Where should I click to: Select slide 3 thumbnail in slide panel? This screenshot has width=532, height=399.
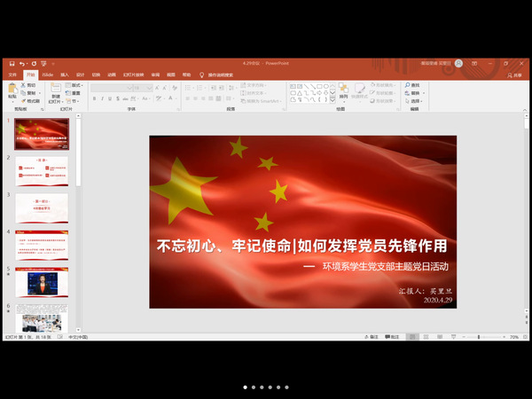tap(41, 208)
